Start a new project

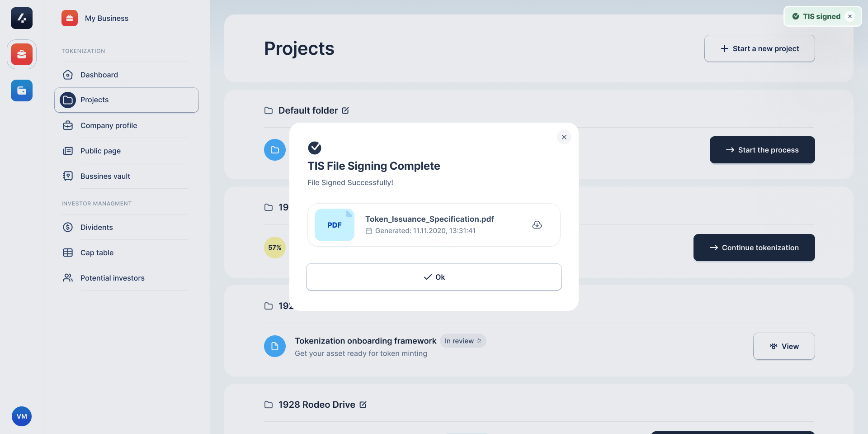pos(759,48)
